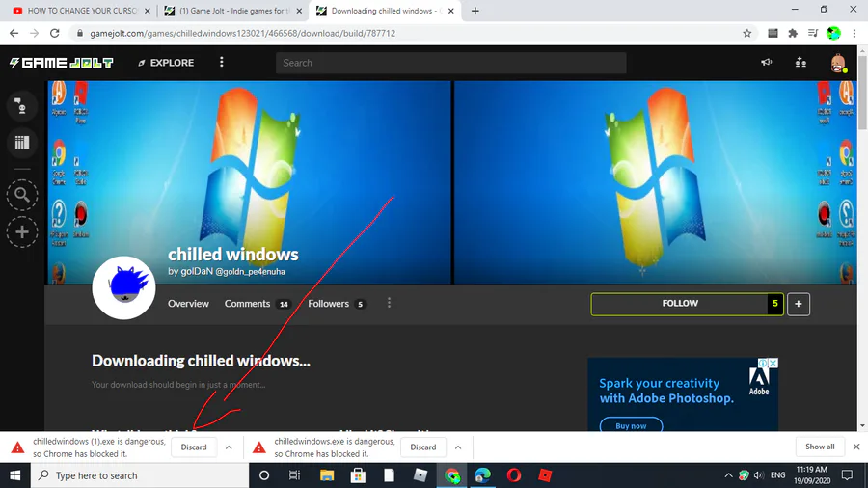The width and height of the screenshot is (868, 488).
Task: Reload the current page
Action: 54,33
